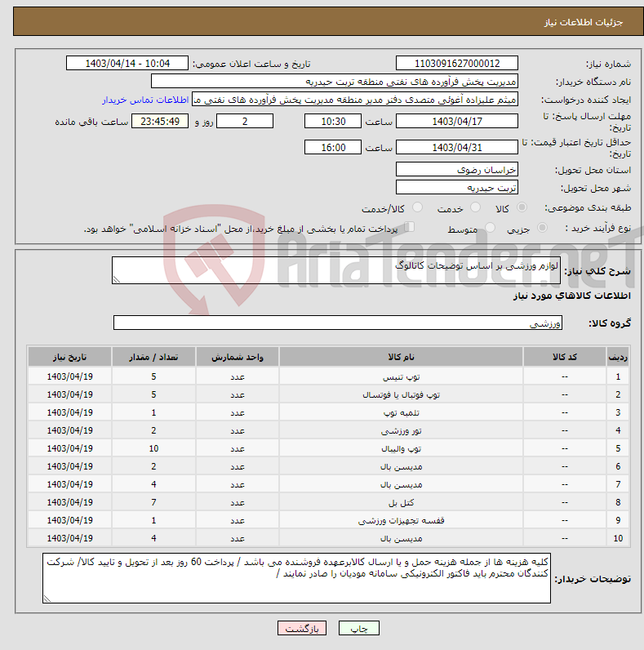Click the نام کالا column header
The height and width of the screenshot is (650, 644).
(x=401, y=357)
